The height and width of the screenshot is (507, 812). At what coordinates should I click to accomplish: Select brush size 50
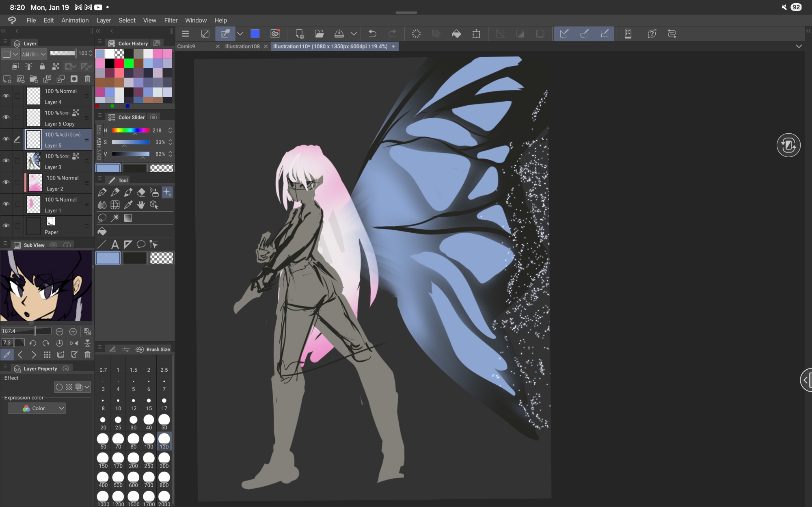point(164,422)
